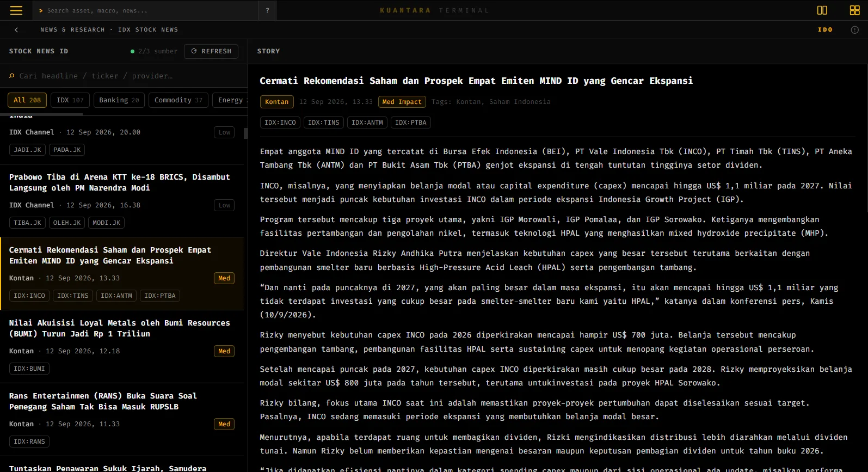Click the STOCK NEWS ID panel title
The height and width of the screenshot is (472, 868).
click(39, 51)
